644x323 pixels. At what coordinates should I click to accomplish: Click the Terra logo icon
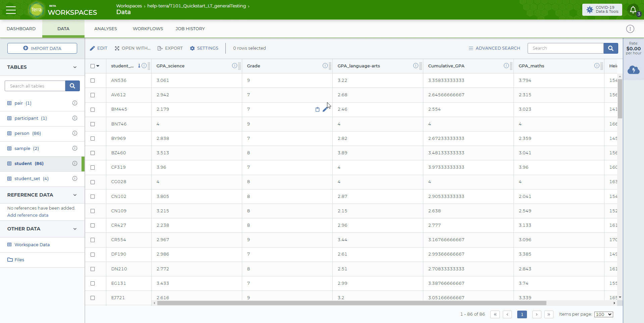coord(36,10)
